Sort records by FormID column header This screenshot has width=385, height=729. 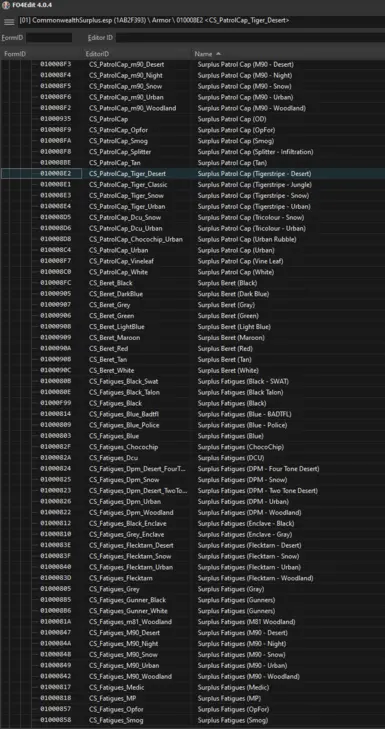(41, 54)
